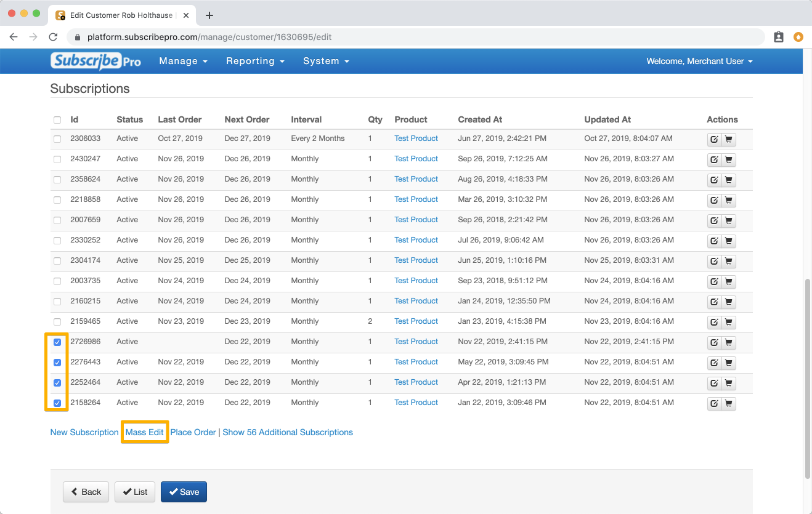Cart icon in row 2304174
This screenshot has width=812, height=514.
coord(729,262)
